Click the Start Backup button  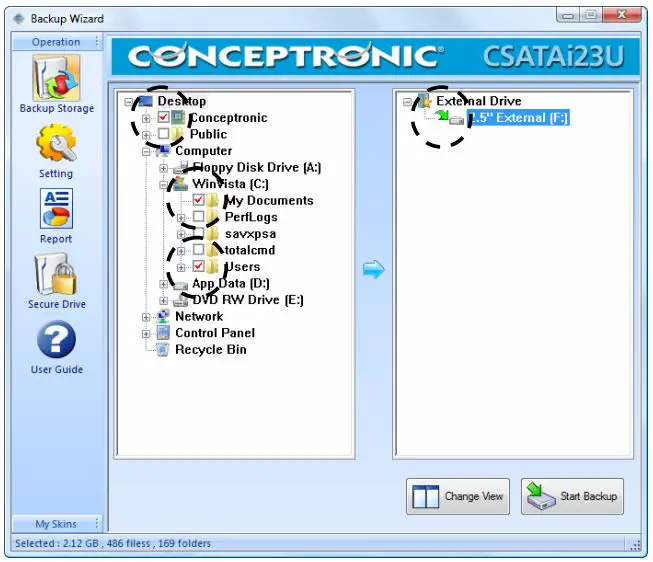tap(572, 496)
